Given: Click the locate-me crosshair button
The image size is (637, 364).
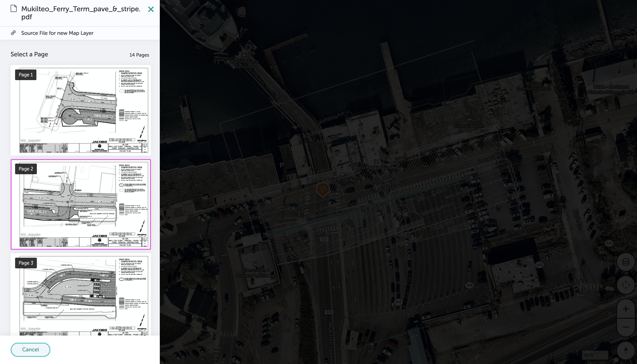Looking at the screenshot, I should click(x=626, y=285).
